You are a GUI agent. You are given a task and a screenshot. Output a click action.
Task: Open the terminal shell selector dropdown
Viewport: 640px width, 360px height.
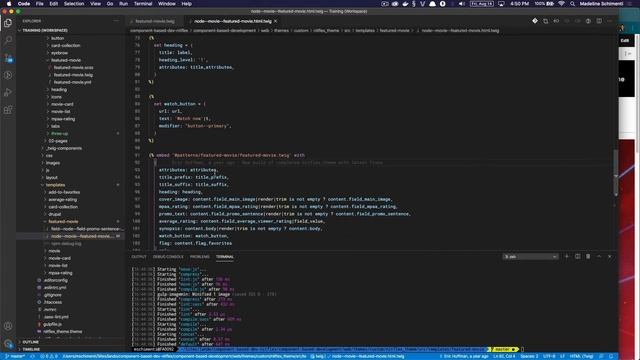pyautogui.click(x=530, y=257)
